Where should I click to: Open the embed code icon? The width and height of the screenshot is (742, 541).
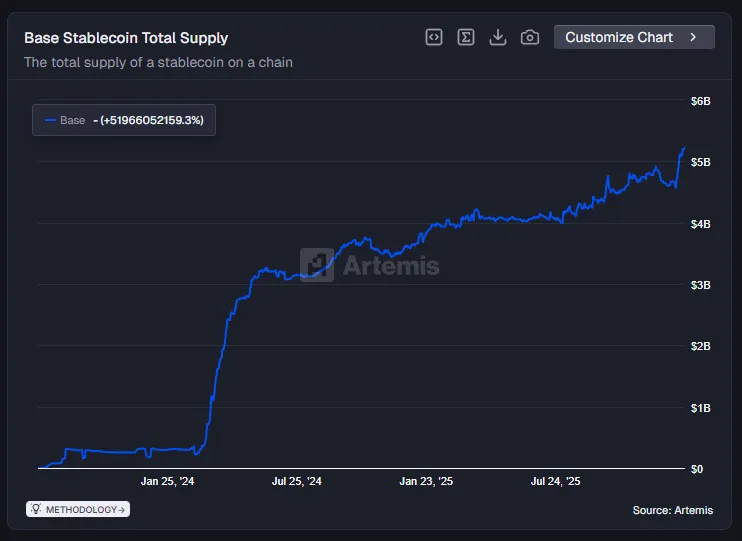(434, 37)
